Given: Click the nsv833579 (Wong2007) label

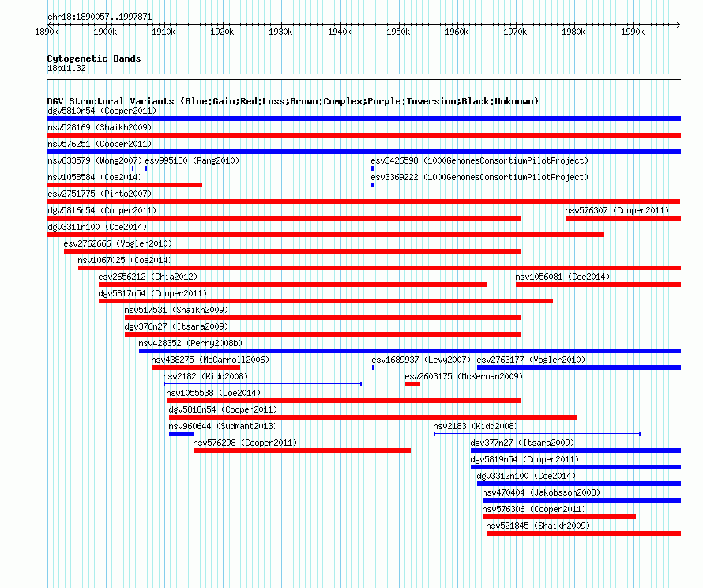Looking at the screenshot, I should tap(95, 160).
